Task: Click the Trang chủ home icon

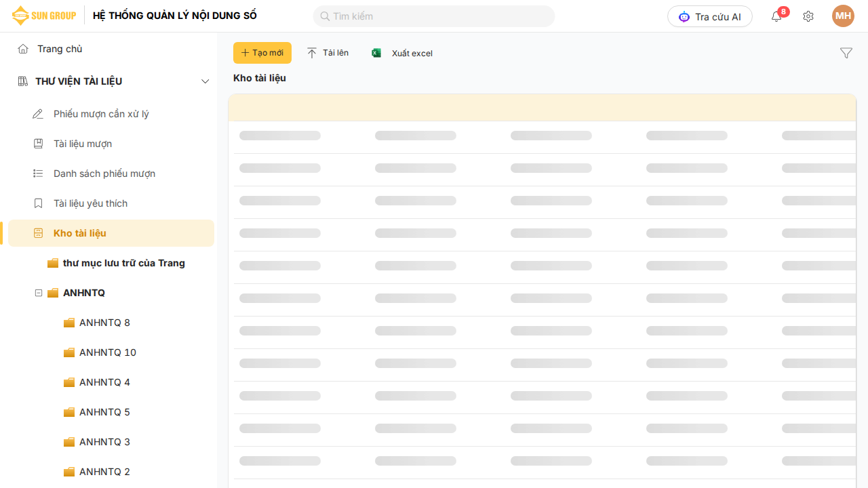Action: click(x=23, y=49)
